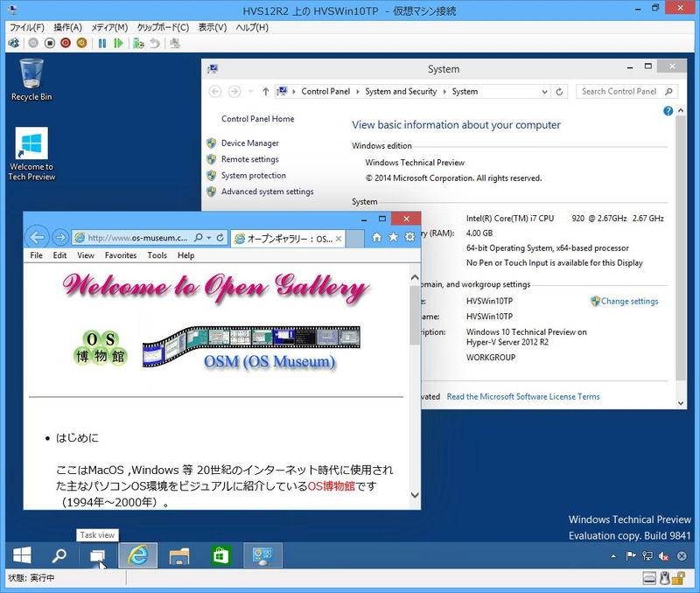This screenshot has height=593, width=700.
Task: Pause the virtual machine from the toolbar
Action: (102, 43)
